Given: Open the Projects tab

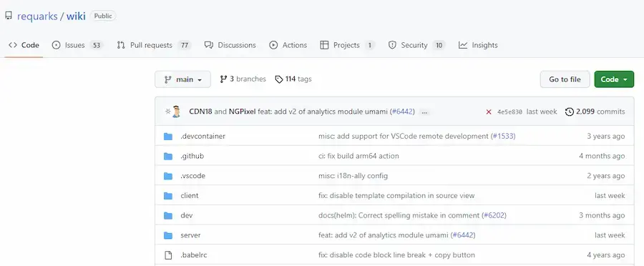Looking at the screenshot, I should click(x=348, y=45).
